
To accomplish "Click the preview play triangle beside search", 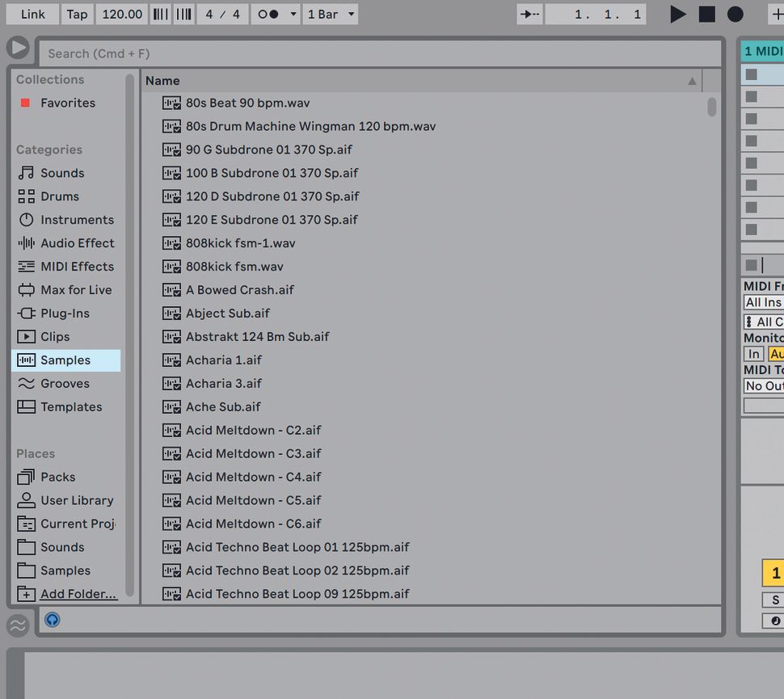I will (19, 46).
